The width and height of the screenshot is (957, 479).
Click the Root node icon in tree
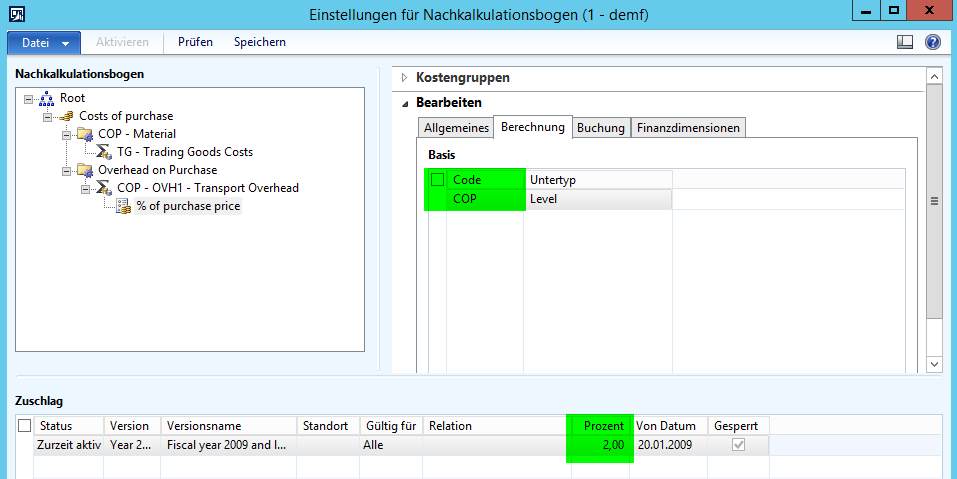47,98
